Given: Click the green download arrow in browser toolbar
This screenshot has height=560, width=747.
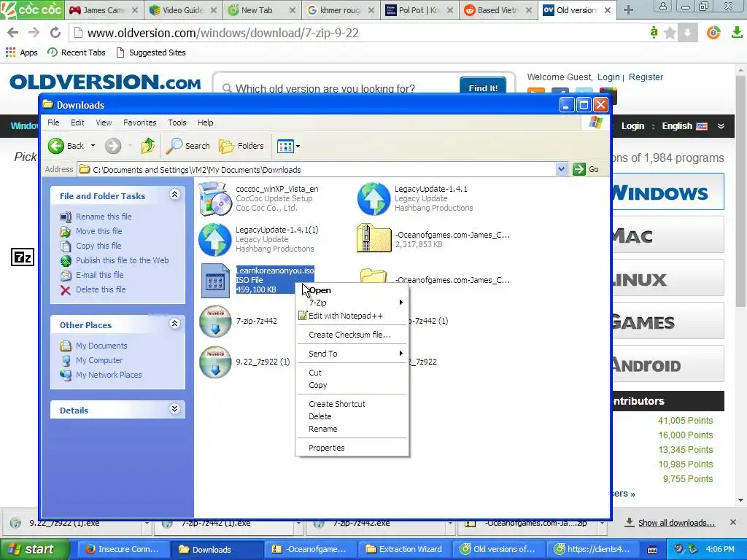Looking at the screenshot, I should (737, 32).
